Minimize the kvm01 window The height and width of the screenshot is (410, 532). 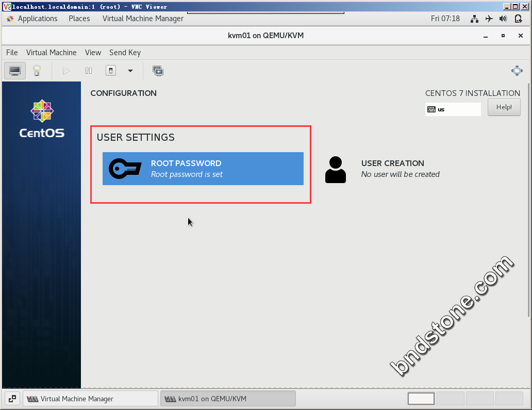tap(486, 36)
